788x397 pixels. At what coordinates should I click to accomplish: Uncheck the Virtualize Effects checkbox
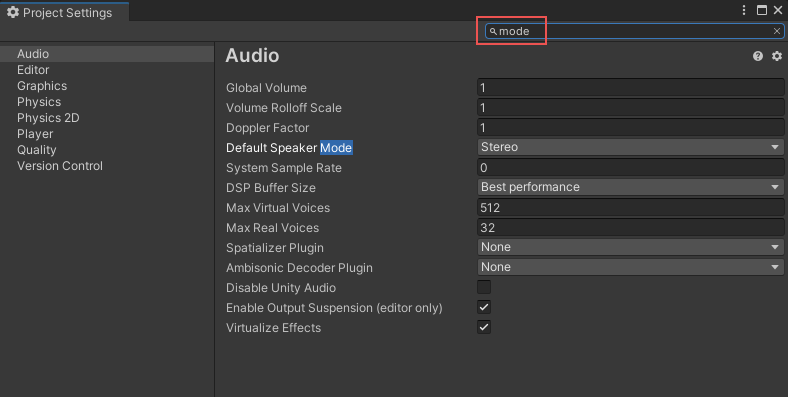pyautogui.click(x=484, y=327)
